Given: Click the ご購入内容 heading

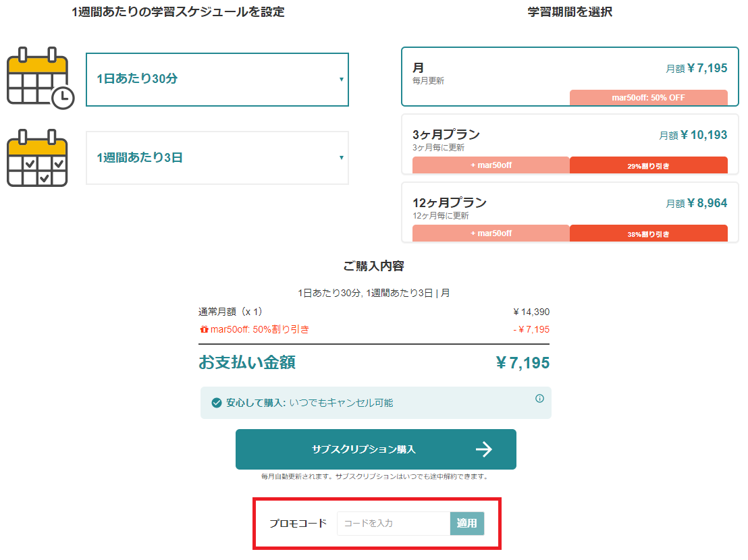Looking at the screenshot, I should [x=373, y=266].
